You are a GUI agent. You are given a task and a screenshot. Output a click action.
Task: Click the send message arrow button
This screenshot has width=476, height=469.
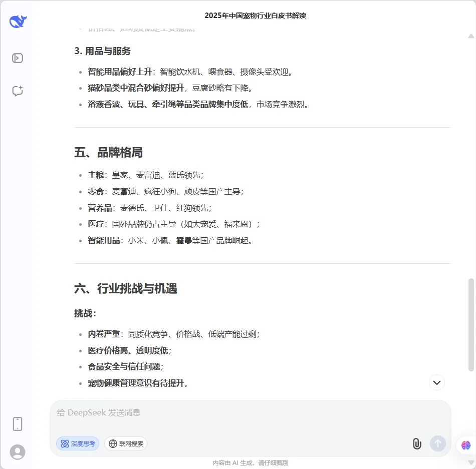438,443
